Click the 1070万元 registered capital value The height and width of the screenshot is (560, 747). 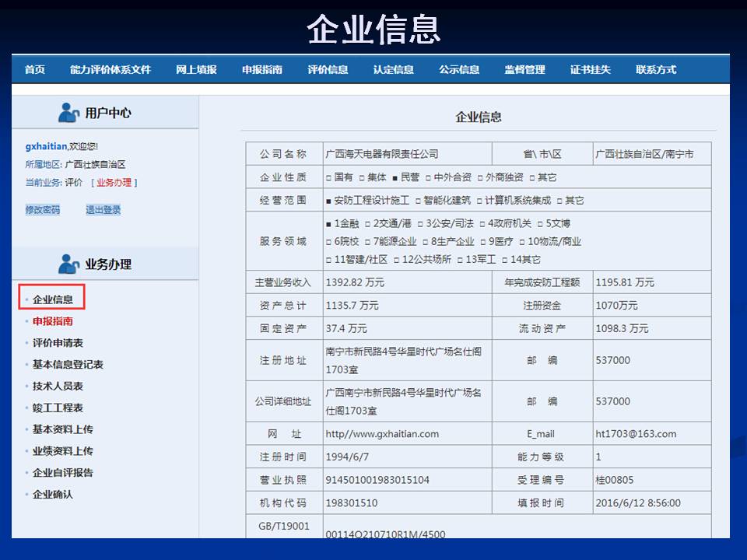tap(616, 305)
